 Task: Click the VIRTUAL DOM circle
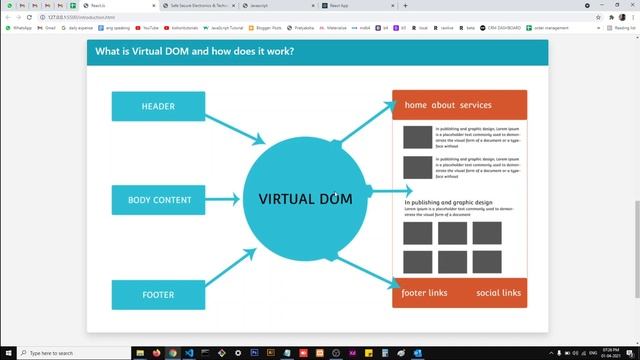305,199
